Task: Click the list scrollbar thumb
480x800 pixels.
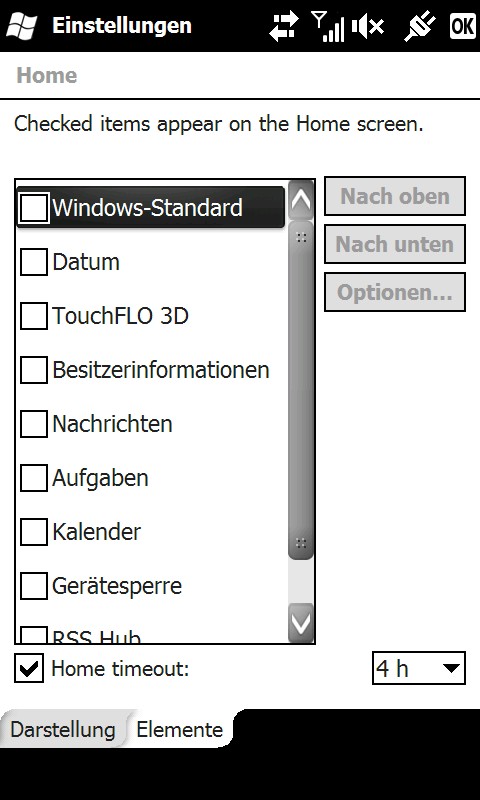Action: click(301, 390)
